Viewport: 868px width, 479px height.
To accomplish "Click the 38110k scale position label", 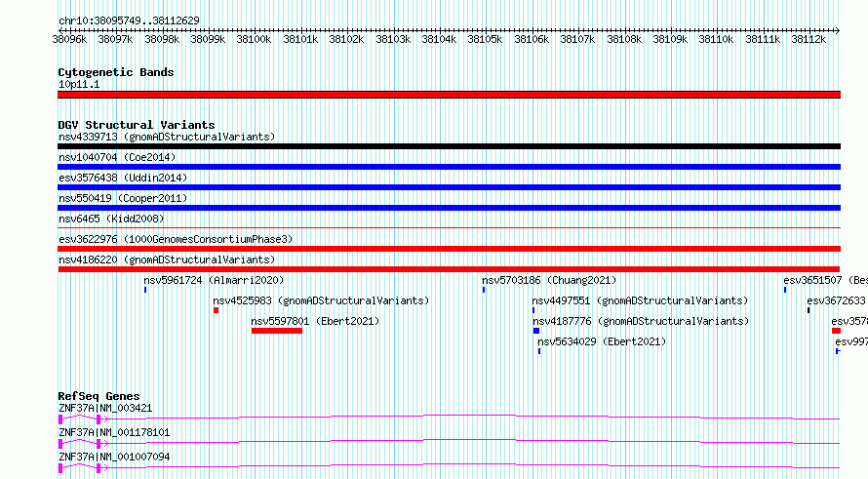I will point(716,39).
